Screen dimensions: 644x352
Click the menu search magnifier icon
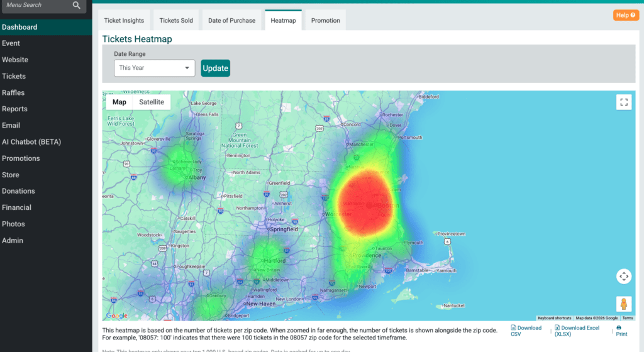(x=76, y=5)
